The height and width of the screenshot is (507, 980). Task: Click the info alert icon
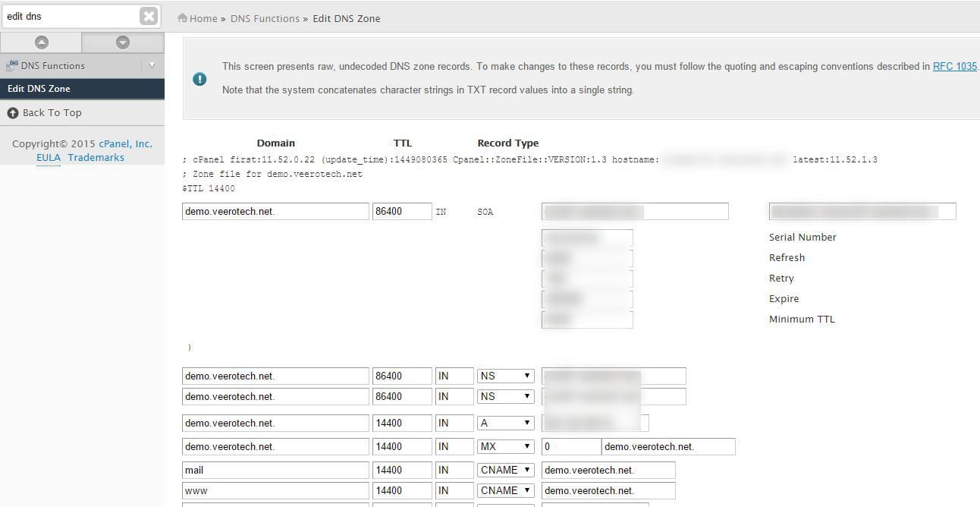pyautogui.click(x=199, y=78)
